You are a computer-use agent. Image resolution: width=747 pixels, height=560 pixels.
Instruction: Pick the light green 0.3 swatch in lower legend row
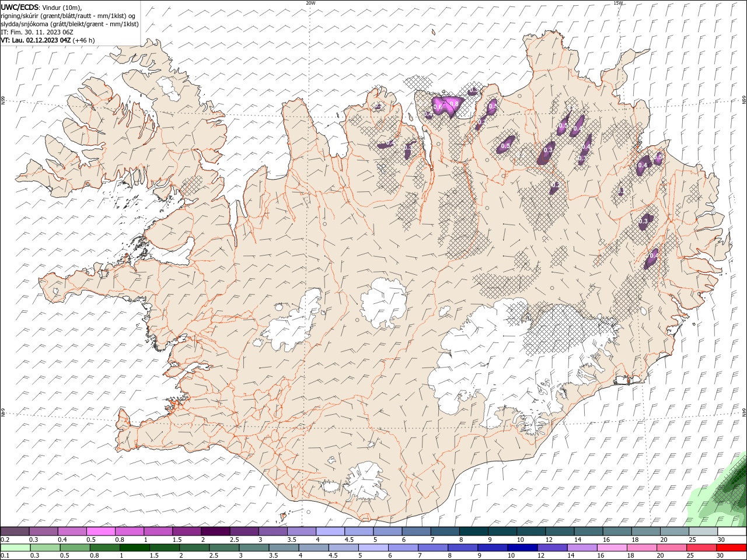(x=45, y=548)
